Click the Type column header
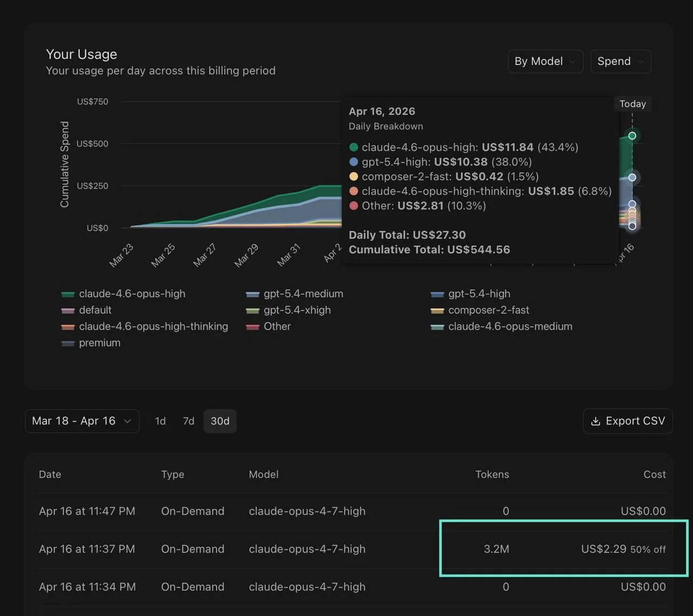This screenshot has width=693, height=616. click(173, 474)
